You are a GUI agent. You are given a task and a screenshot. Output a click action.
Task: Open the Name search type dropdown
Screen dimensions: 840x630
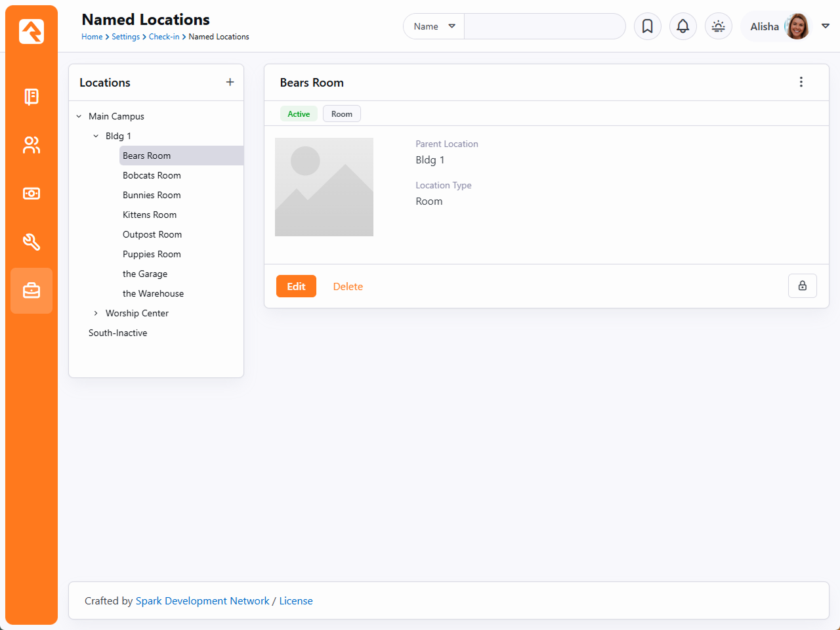pos(434,26)
